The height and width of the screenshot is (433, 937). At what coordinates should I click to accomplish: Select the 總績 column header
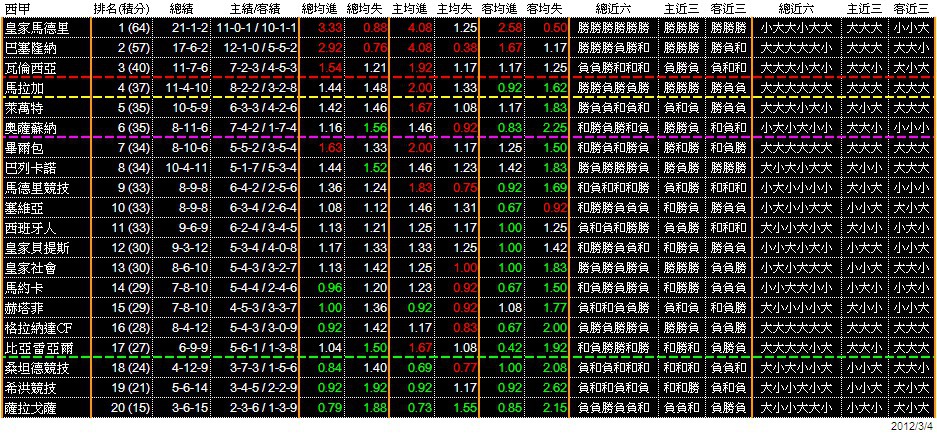click(182, 9)
